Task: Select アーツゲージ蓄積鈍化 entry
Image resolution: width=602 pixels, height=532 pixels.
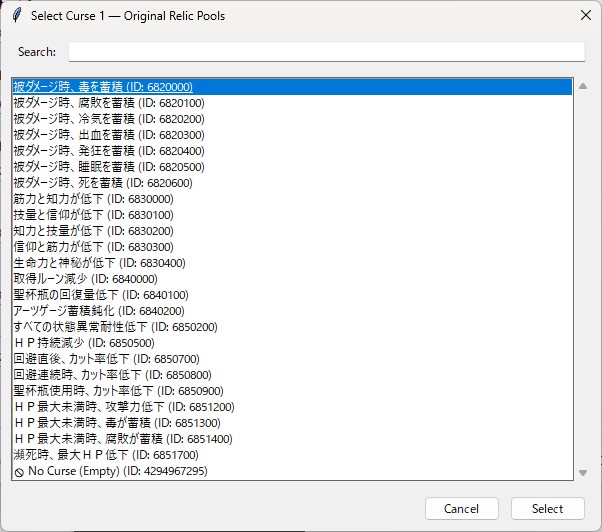Action: [x=292, y=311]
